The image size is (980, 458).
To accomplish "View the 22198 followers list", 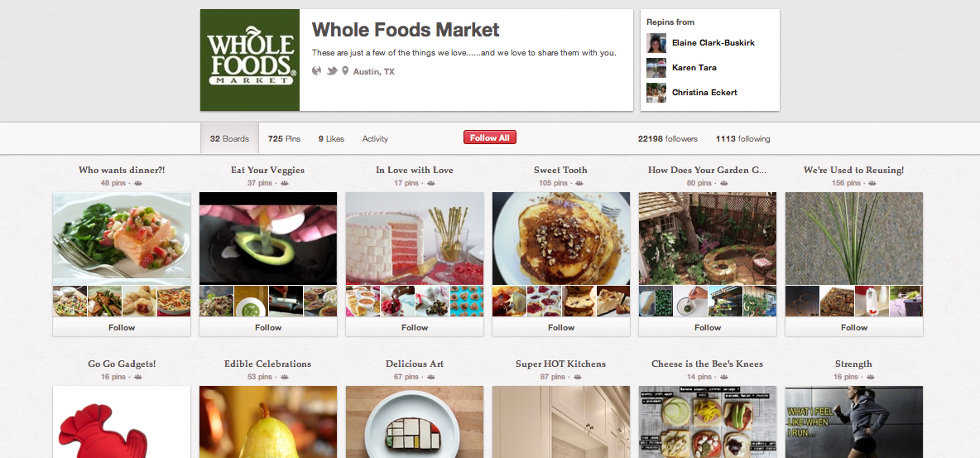I will coord(667,139).
